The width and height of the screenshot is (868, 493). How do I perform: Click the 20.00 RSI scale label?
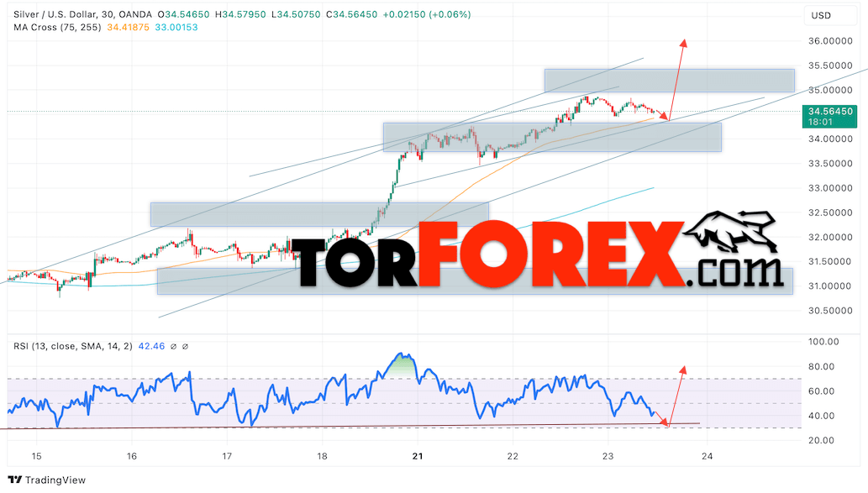click(822, 440)
